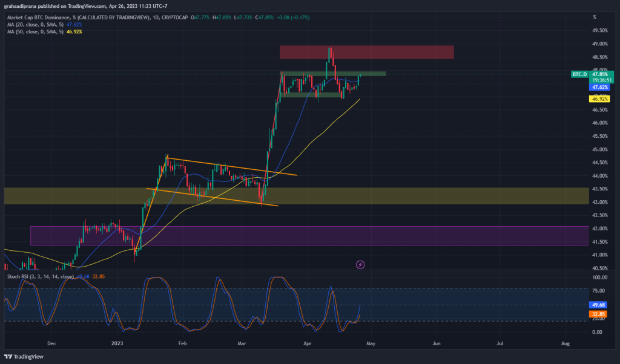Click the 49.00% price axis label
This screenshot has width=620, height=364.
tap(600, 44)
